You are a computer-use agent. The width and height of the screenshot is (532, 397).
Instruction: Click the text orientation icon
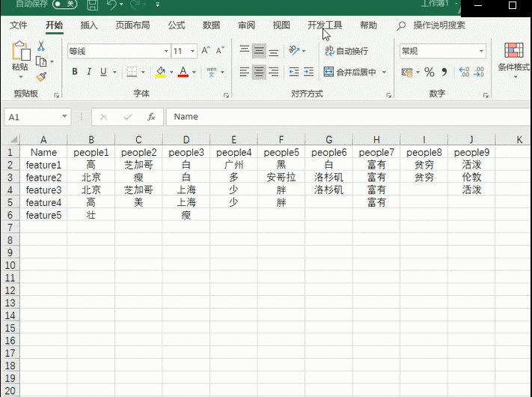tap(294, 51)
